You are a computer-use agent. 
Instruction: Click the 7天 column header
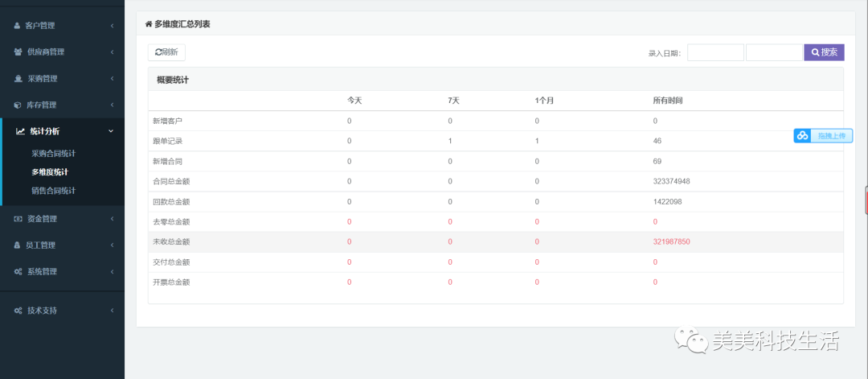[454, 101]
